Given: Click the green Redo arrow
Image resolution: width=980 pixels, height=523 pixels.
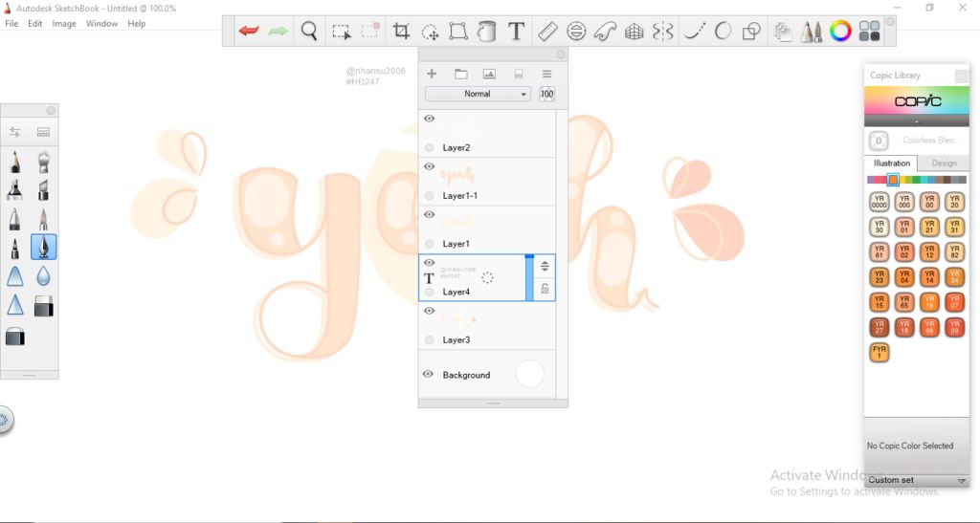Looking at the screenshot, I should [278, 31].
